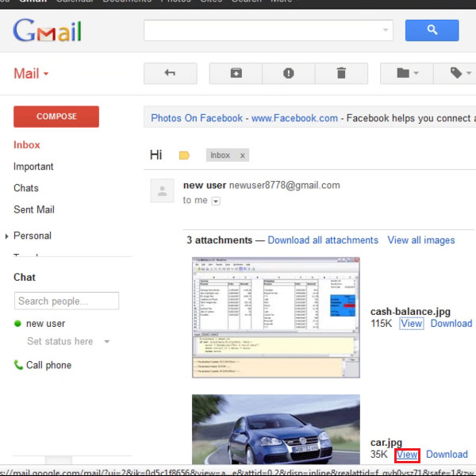Open the Photos On Facebook ad link
The height and width of the screenshot is (476, 476).
tap(197, 118)
